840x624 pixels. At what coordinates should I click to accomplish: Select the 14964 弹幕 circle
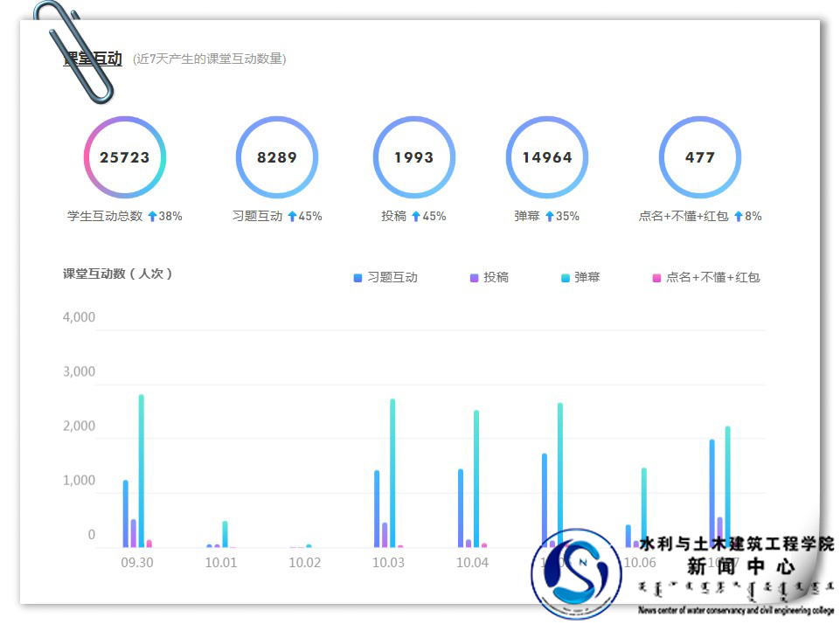pyautogui.click(x=547, y=158)
